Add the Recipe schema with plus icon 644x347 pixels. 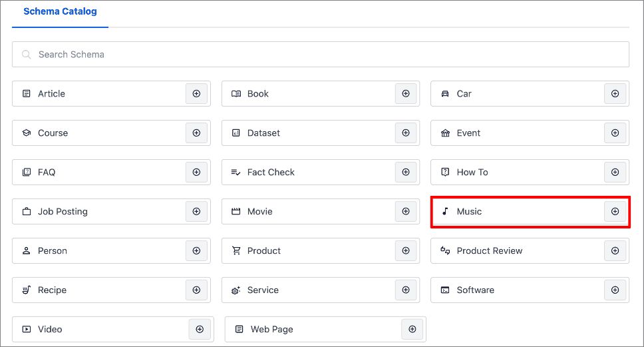(x=196, y=290)
